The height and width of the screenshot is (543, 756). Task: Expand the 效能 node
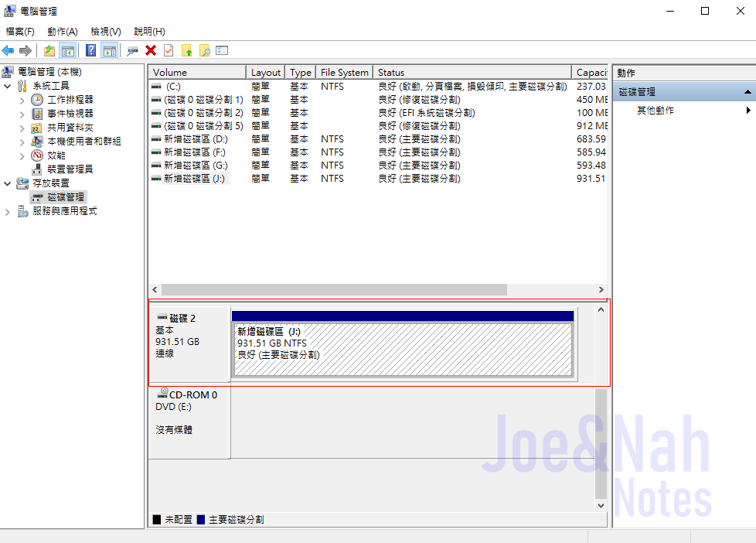[x=22, y=156]
